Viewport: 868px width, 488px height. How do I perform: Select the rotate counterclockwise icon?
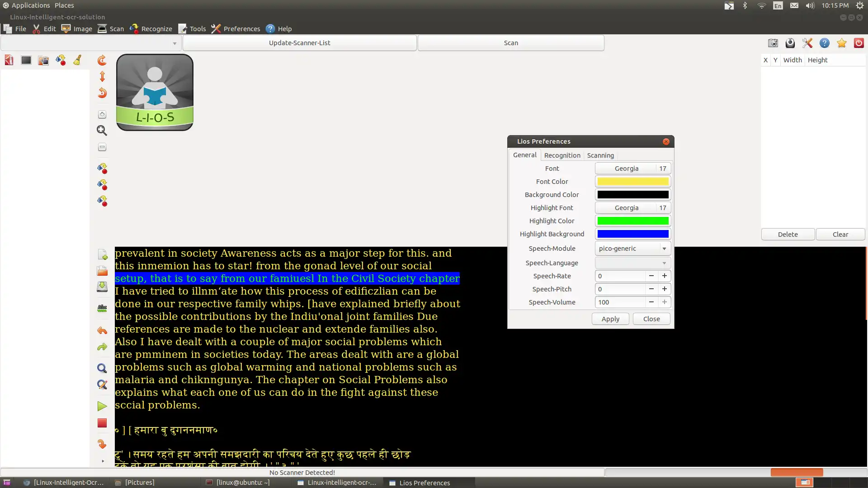[101, 92]
